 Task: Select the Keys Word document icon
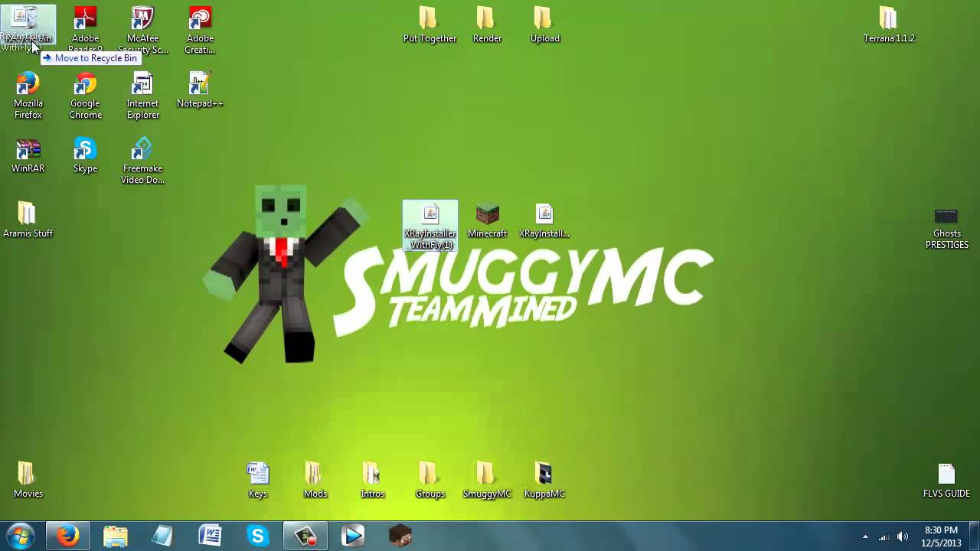pyautogui.click(x=257, y=481)
